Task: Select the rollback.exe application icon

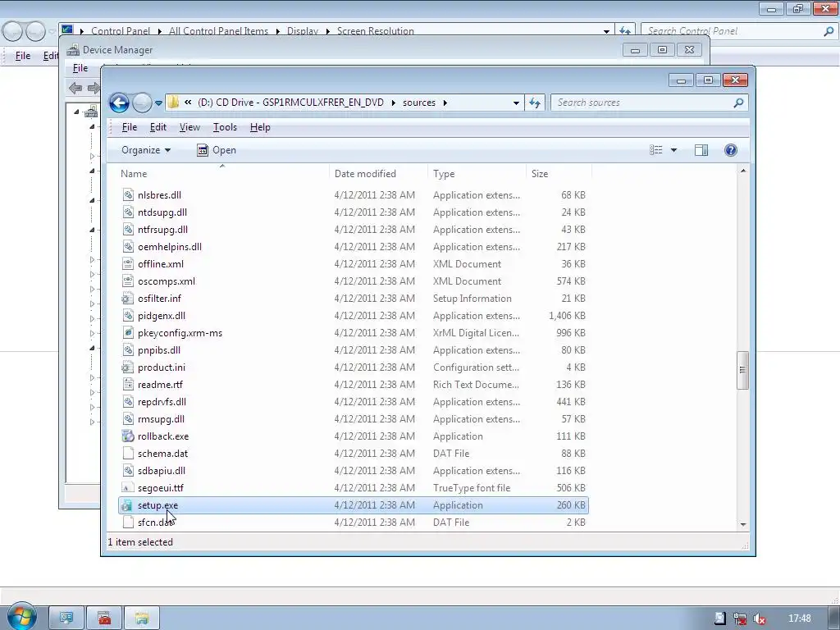Action: coord(127,436)
